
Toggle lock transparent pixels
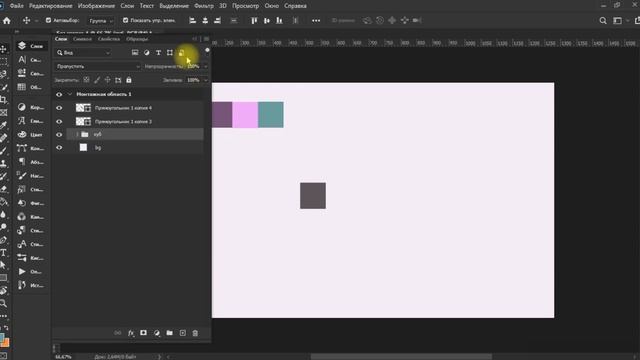pyautogui.click(x=86, y=80)
